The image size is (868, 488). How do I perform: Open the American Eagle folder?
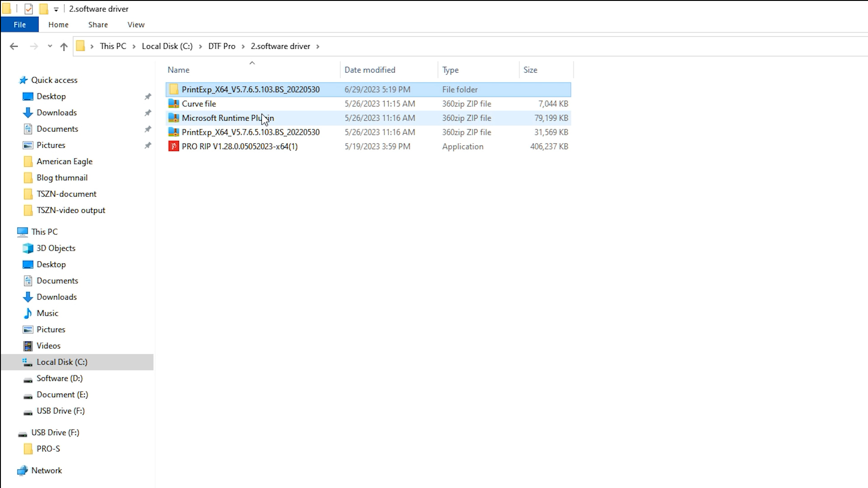coord(65,161)
